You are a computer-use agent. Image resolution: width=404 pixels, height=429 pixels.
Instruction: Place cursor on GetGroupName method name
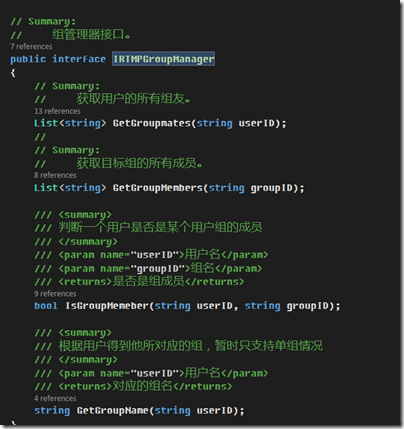113,410
